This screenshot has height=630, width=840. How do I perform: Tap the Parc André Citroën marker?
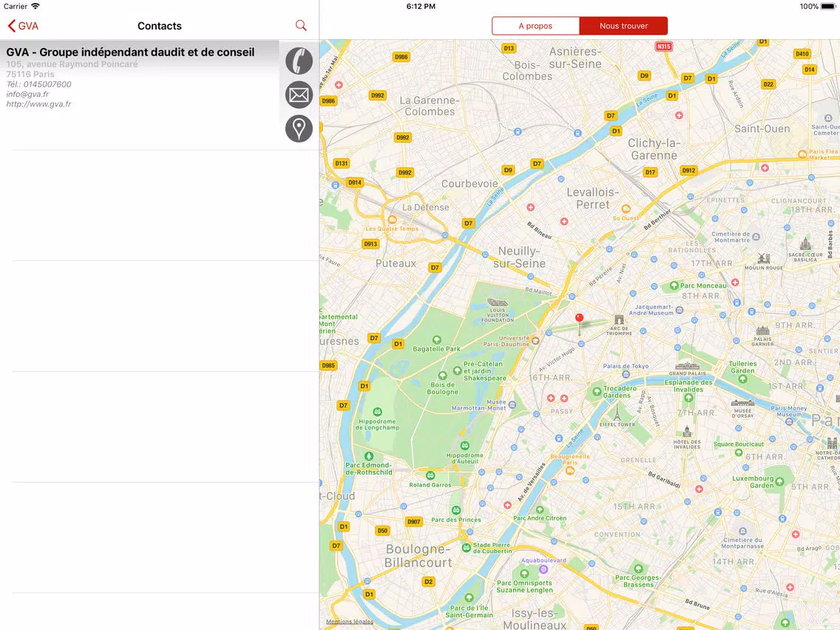point(540,509)
